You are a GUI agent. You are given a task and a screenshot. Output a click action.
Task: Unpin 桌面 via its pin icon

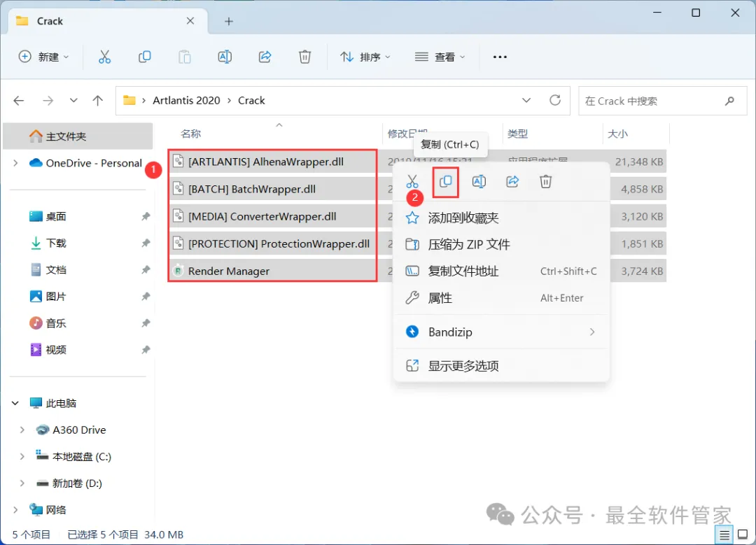pyautogui.click(x=146, y=216)
